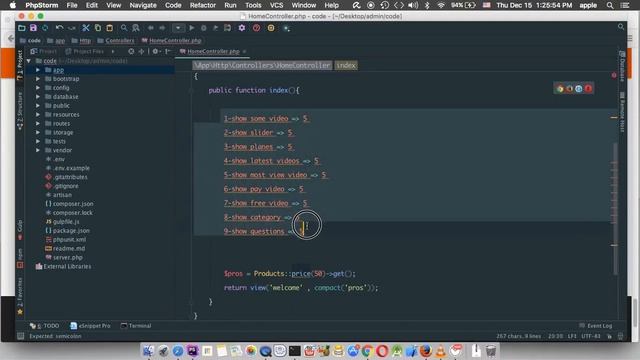Collapse the code root folder
Viewport: 640px width, 360px height.
[x=29, y=61]
